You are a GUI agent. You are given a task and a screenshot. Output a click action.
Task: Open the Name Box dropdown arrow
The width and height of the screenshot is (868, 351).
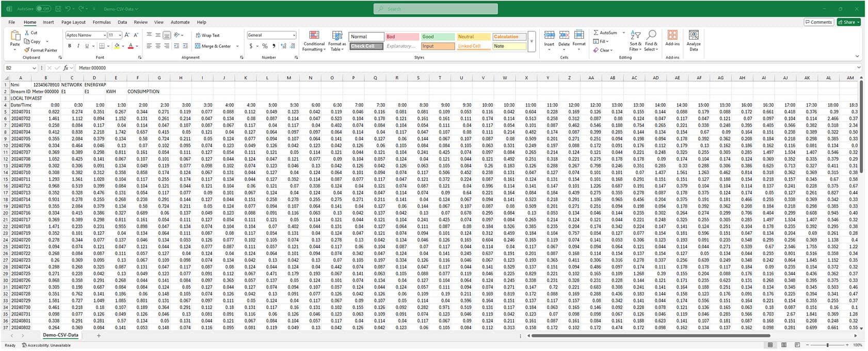click(35, 68)
